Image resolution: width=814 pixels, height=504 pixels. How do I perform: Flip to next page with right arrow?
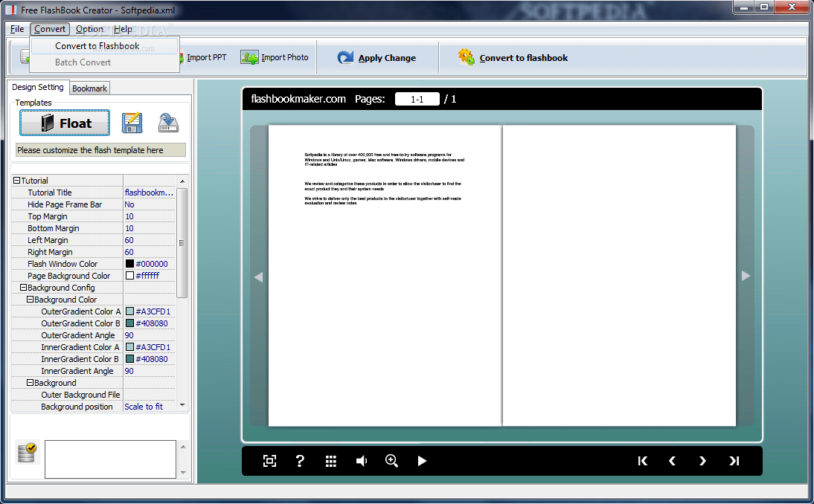[746, 276]
